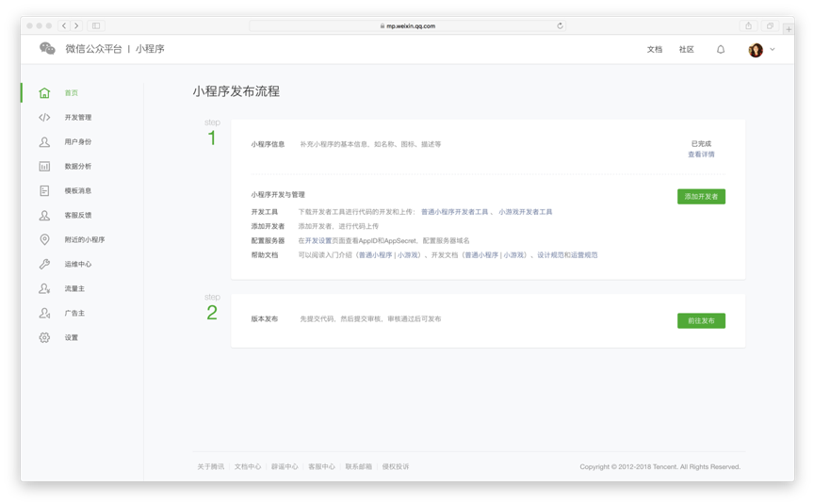Open 附近的小程序 in the sidebar
The image size is (814, 504).
[x=85, y=239]
